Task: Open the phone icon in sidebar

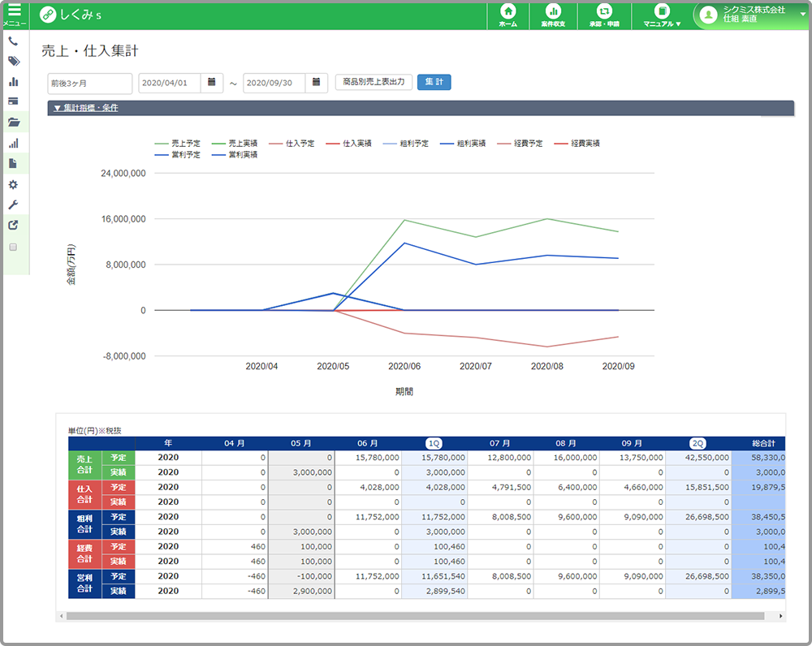Action: (x=14, y=41)
